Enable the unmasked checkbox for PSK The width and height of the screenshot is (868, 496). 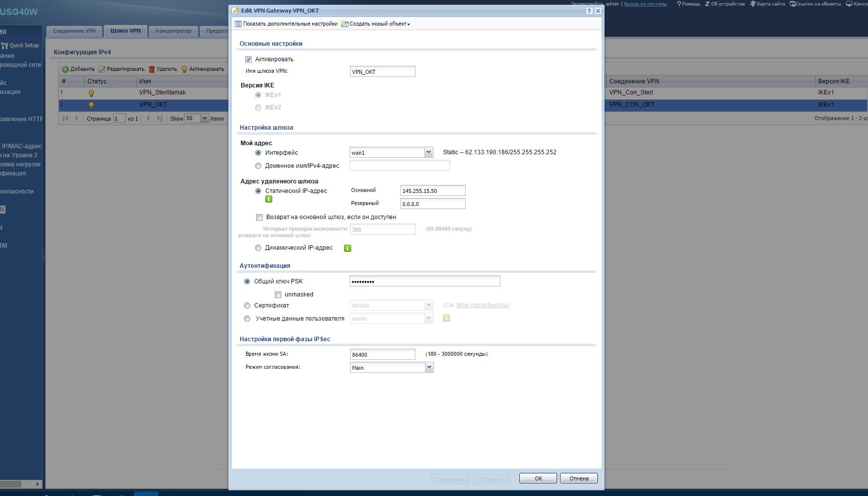tap(278, 295)
